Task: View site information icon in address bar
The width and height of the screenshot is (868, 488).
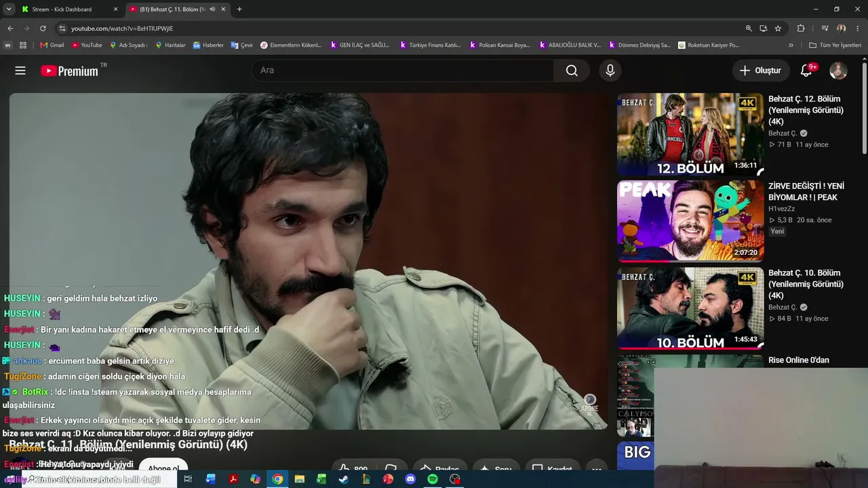Action: coord(62,28)
